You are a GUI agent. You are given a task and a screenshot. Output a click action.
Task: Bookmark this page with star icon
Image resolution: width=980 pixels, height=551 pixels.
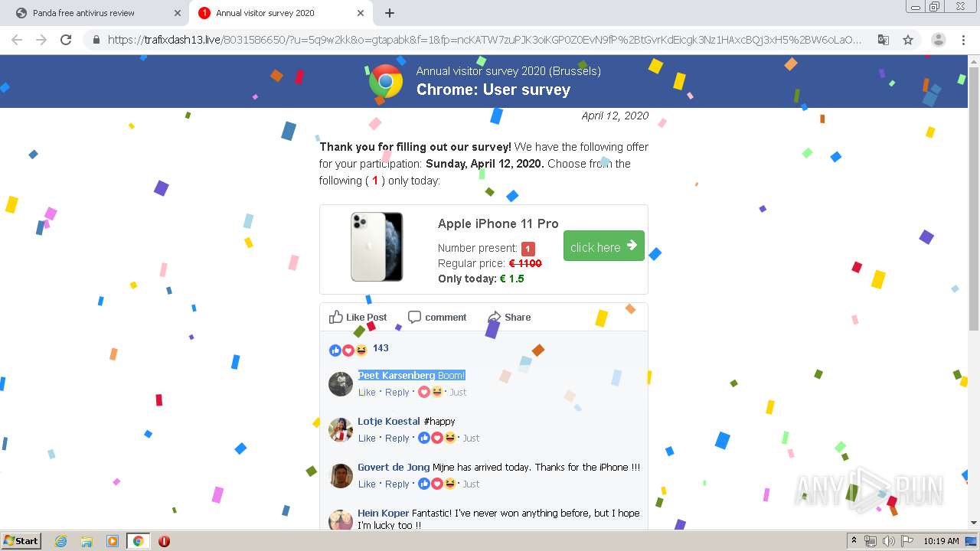pos(908,40)
